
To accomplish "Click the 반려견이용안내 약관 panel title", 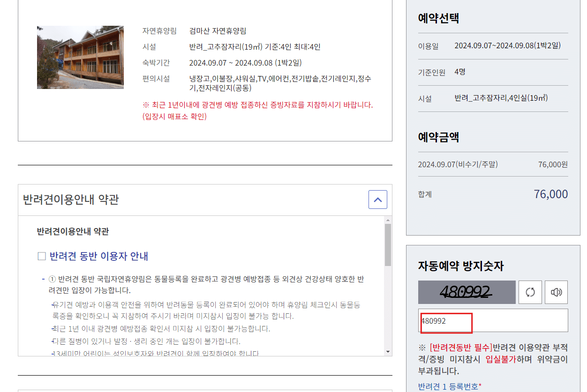I will [x=71, y=200].
